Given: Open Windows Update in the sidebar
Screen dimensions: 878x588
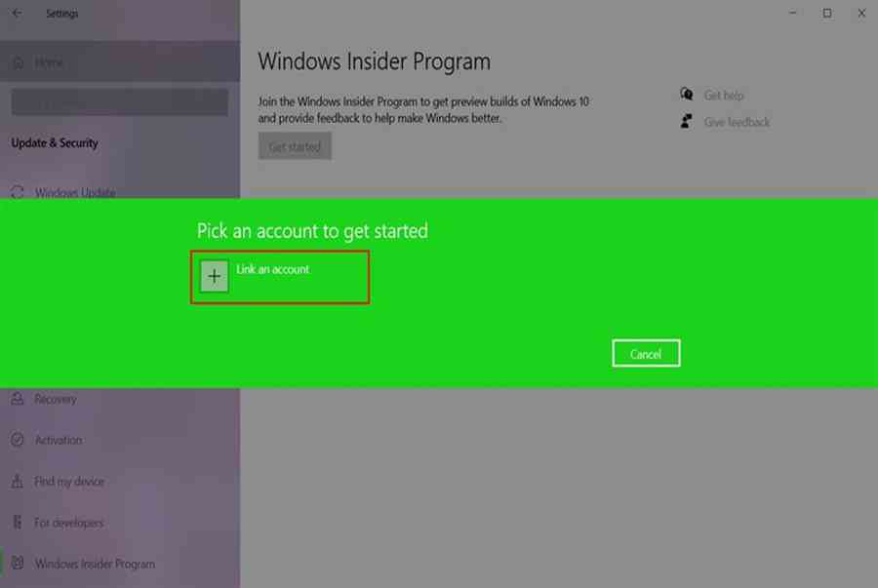Looking at the screenshot, I should click(x=75, y=192).
